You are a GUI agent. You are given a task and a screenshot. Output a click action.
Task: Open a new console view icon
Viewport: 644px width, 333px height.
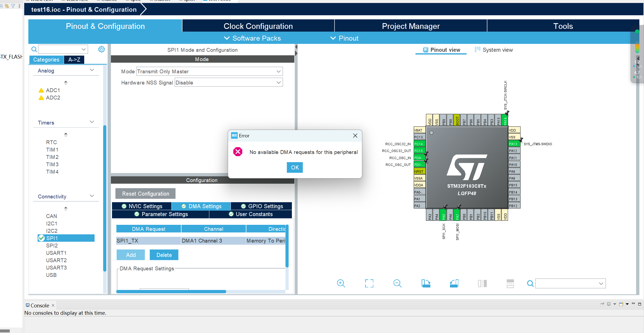622,304
